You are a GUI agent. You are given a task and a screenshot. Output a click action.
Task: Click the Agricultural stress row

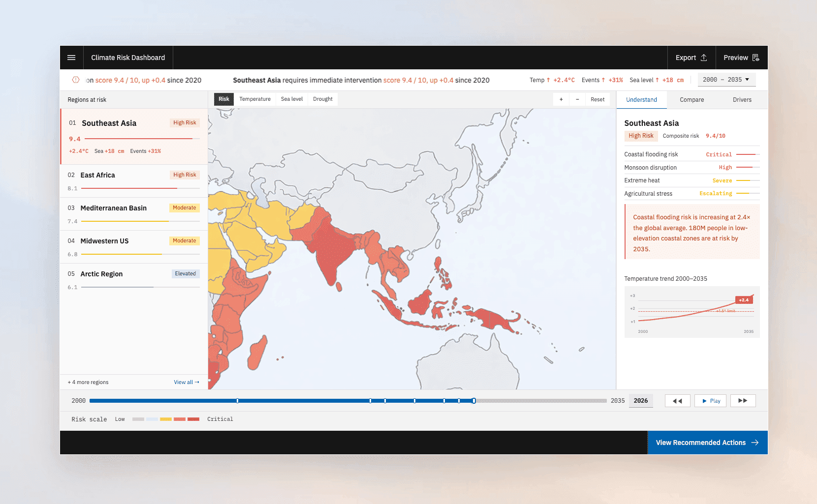pyautogui.click(x=692, y=194)
